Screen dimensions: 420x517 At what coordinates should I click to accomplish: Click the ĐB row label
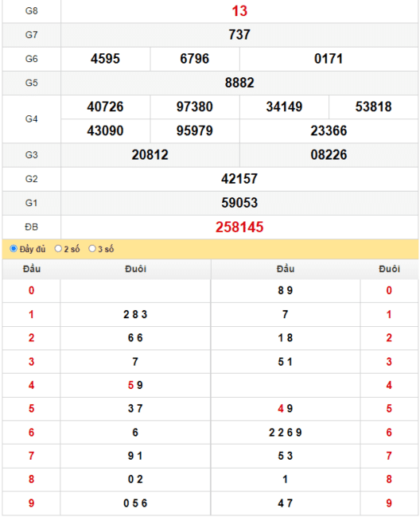pos(32,227)
